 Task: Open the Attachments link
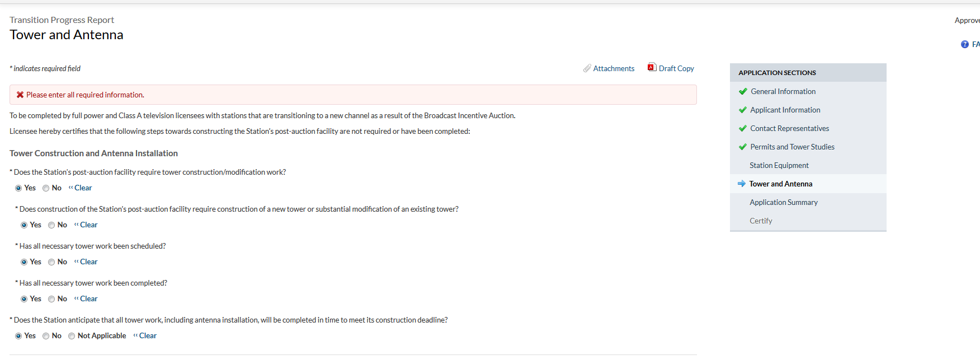coord(614,68)
